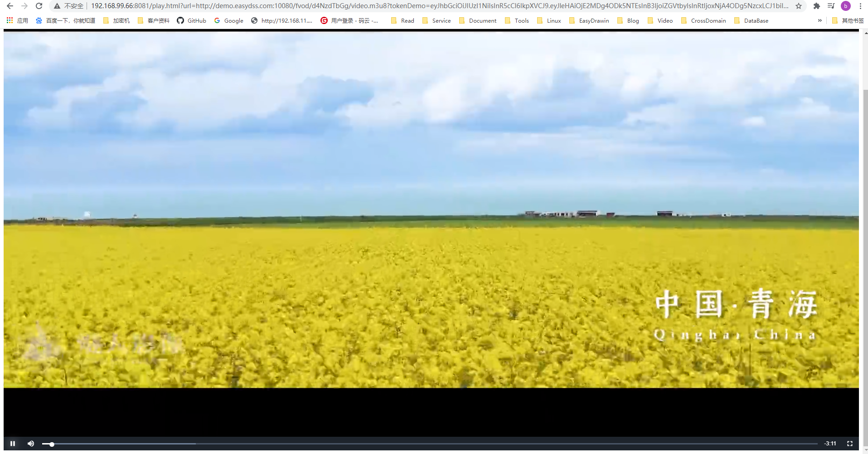Show more hidden bookmarks chevron

click(820, 20)
